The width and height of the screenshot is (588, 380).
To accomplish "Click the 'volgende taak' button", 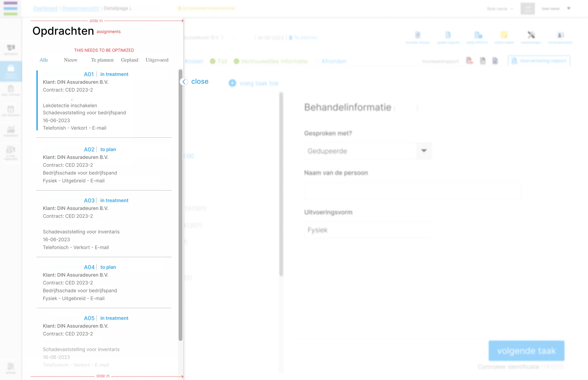I will coord(526,351).
